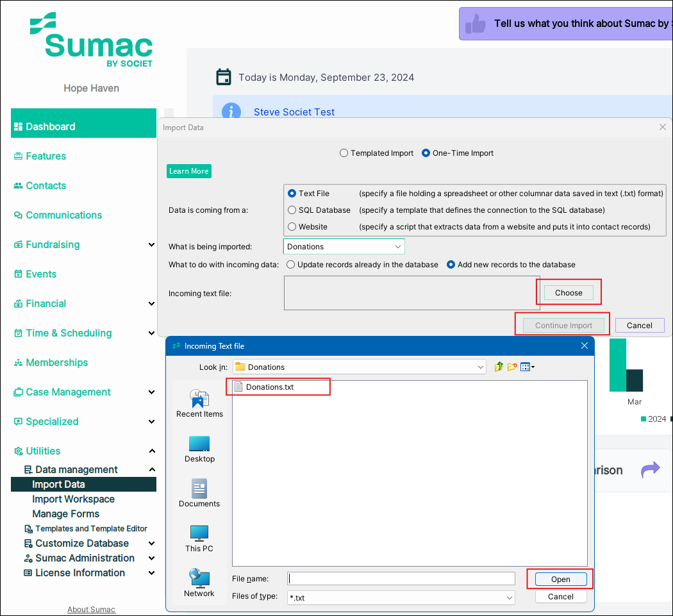Expand the Case Management section
This screenshot has height=616, width=673.
tap(151, 392)
